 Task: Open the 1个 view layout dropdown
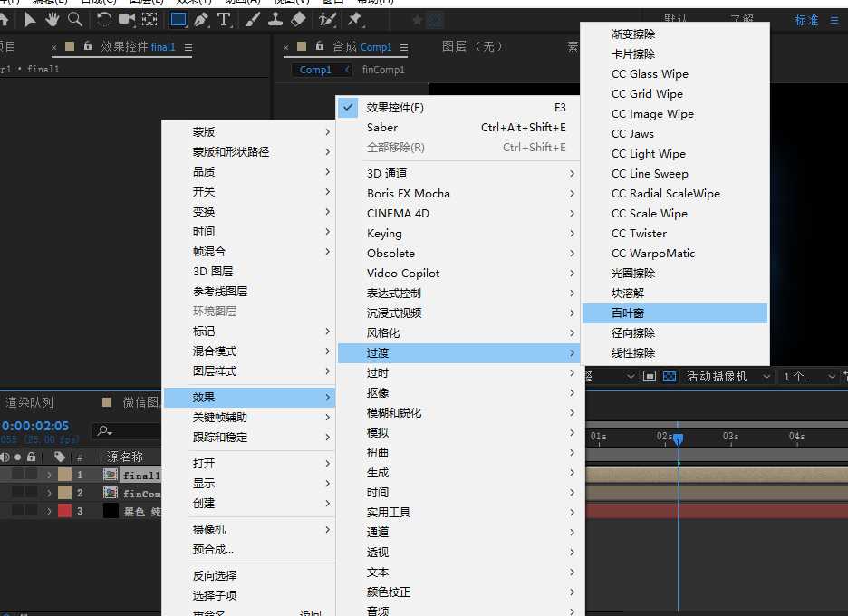809,377
